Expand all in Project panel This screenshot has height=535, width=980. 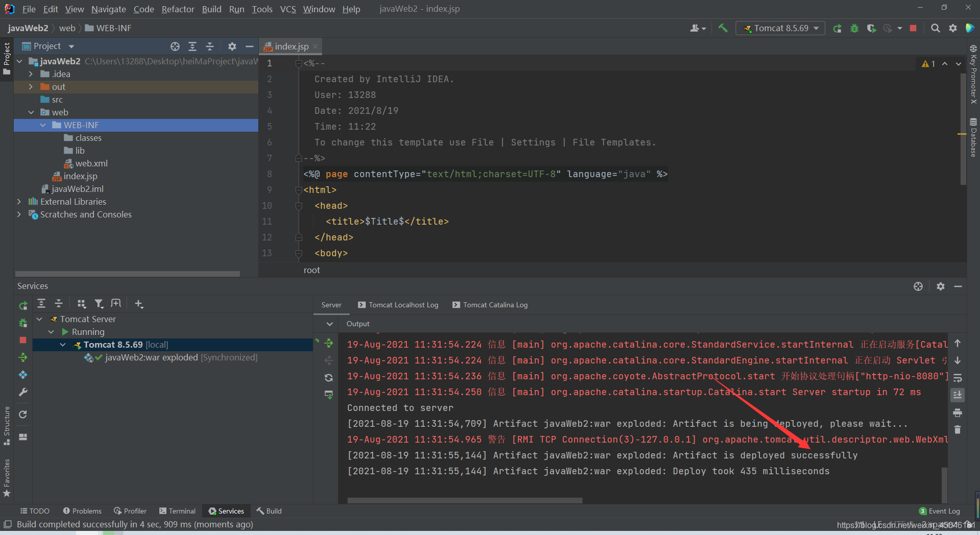coord(192,46)
